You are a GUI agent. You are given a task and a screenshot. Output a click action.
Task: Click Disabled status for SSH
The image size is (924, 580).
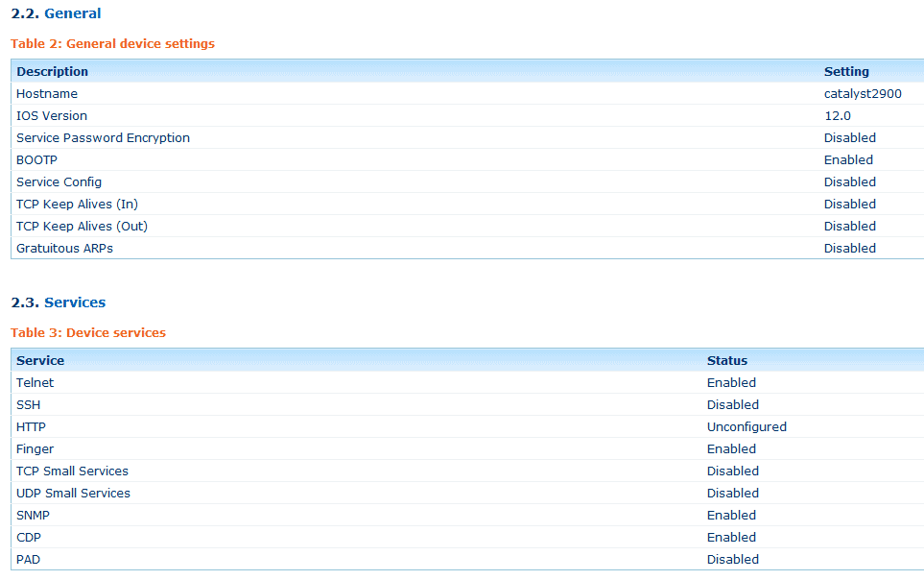[x=733, y=405]
